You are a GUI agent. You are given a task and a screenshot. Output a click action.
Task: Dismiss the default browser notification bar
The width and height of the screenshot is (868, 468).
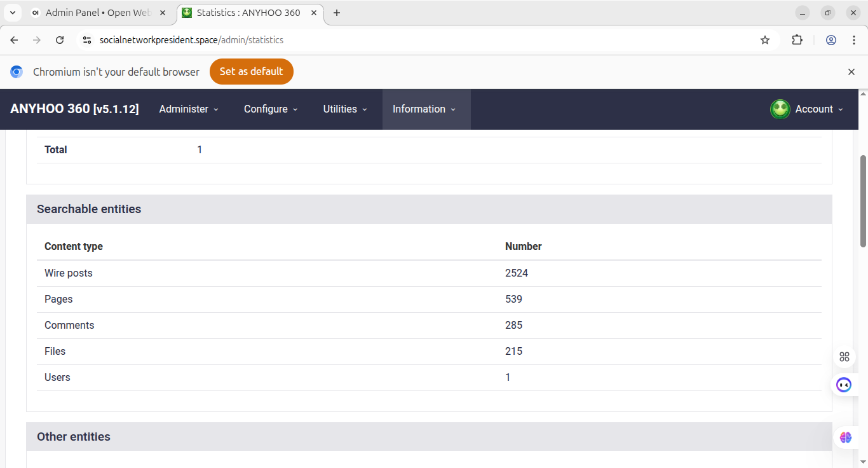851,72
